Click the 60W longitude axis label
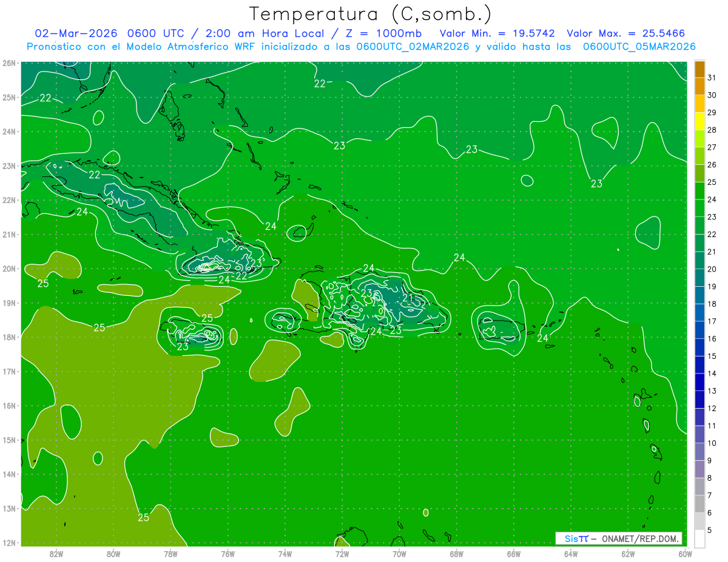 point(686,554)
